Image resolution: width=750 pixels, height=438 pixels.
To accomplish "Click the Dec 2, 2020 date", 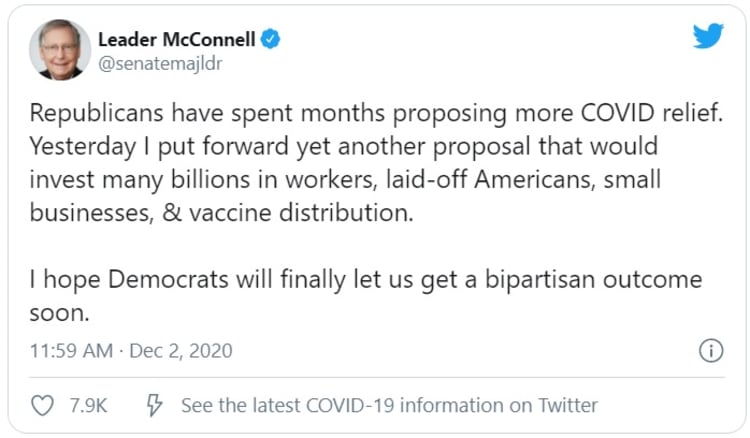I will [x=183, y=351].
